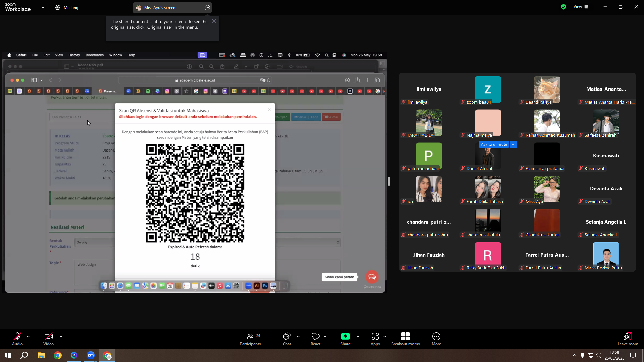Open the Chat panel
Viewport: 644px width, 362px height.
click(287, 339)
